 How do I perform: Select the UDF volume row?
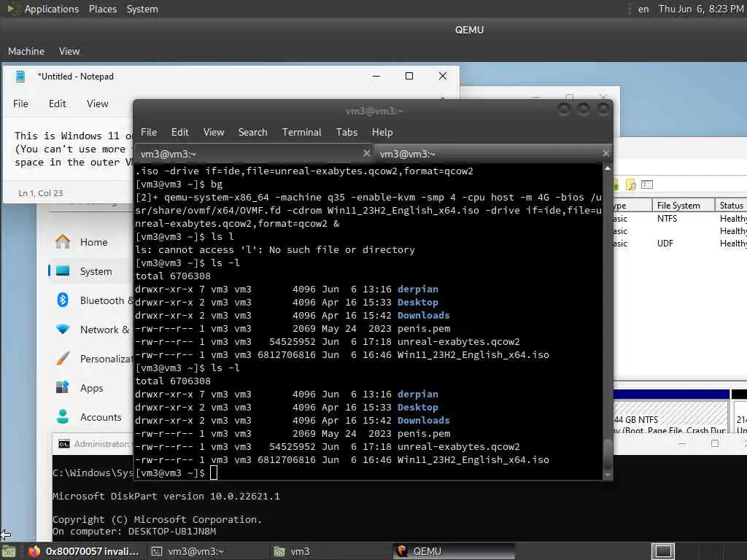click(680, 244)
